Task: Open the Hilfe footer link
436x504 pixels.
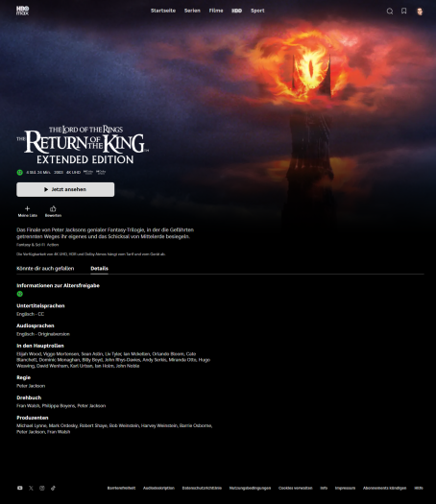Action: [419, 488]
